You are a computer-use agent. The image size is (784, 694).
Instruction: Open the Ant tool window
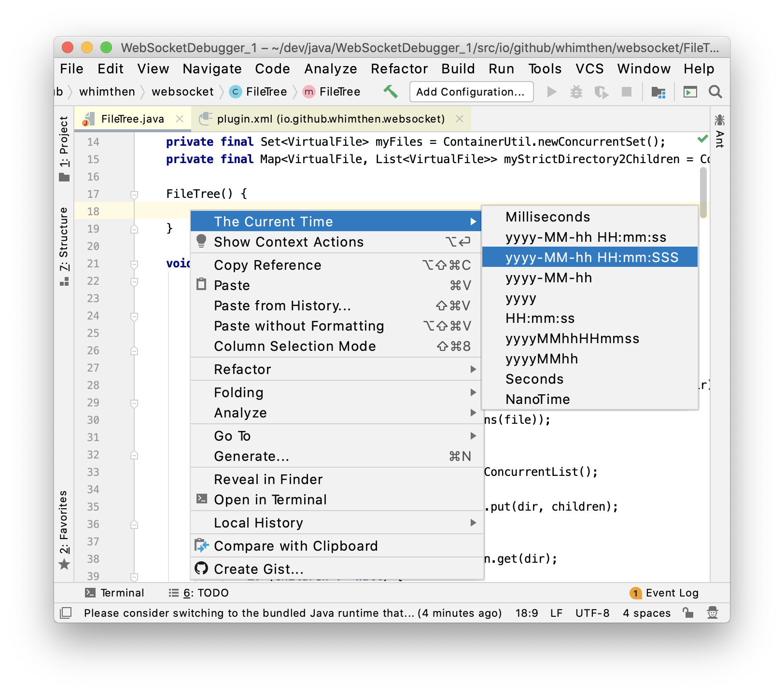click(x=719, y=131)
